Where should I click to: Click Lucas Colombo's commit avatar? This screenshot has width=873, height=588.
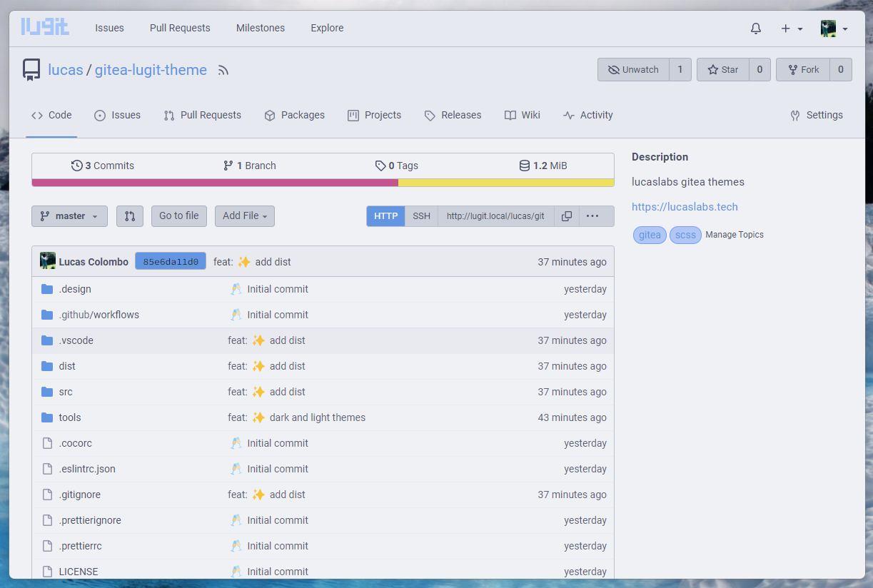[x=47, y=260]
